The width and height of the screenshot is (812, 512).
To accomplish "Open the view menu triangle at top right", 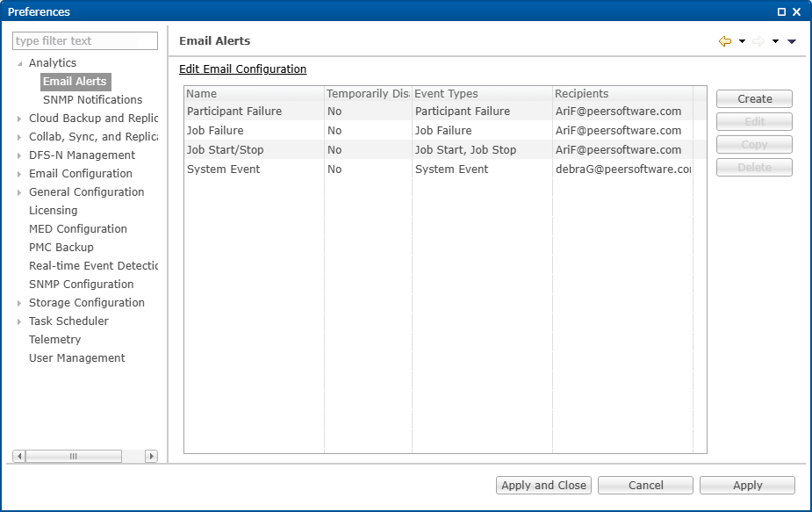I will tap(791, 41).
